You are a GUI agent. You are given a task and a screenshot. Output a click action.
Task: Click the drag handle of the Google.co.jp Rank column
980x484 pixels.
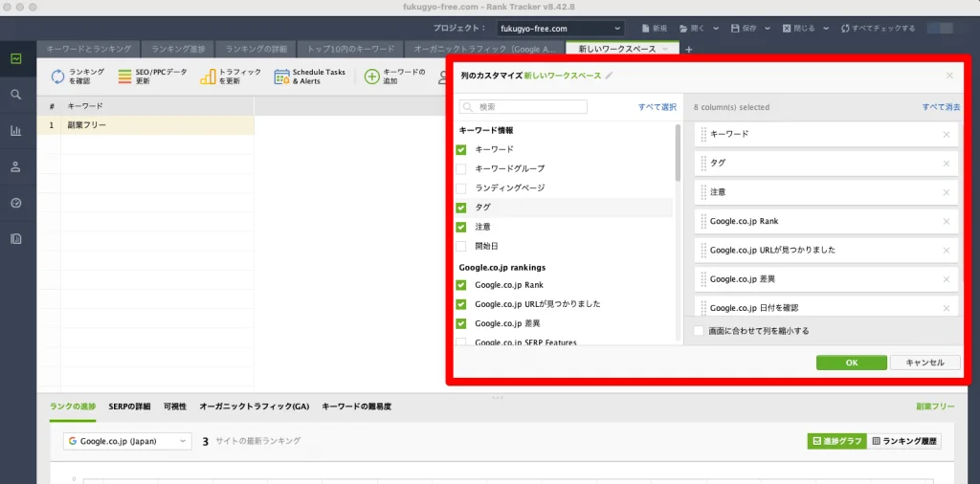pos(703,221)
